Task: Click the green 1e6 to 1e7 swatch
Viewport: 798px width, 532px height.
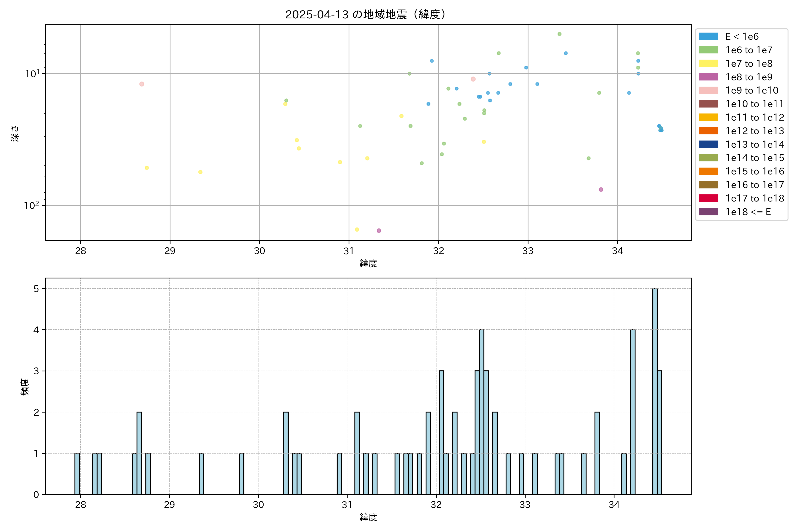Action: pos(708,50)
